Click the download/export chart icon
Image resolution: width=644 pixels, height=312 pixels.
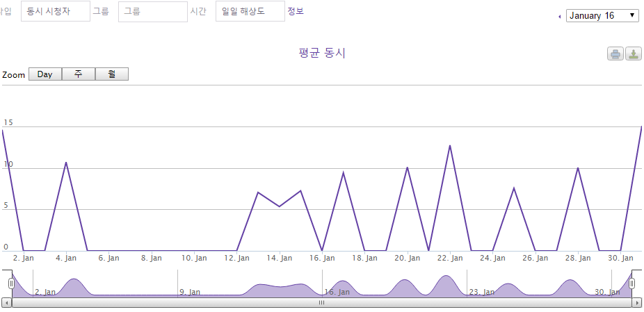633,54
